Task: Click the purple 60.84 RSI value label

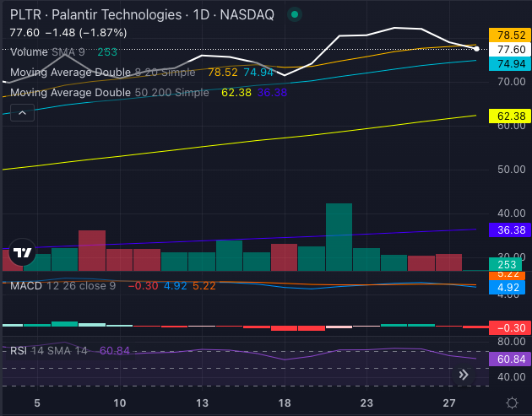Action: (x=511, y=359)
